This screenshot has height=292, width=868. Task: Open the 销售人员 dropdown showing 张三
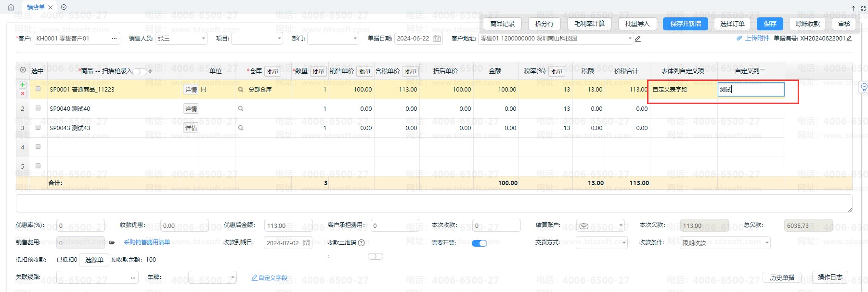(181, 39)
